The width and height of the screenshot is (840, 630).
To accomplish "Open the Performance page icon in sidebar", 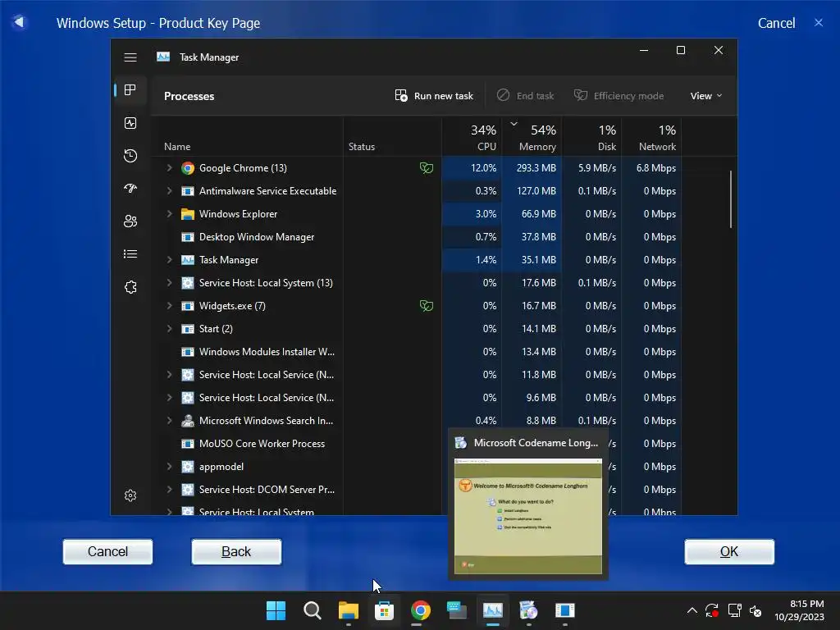I will [x=130, y=123].
